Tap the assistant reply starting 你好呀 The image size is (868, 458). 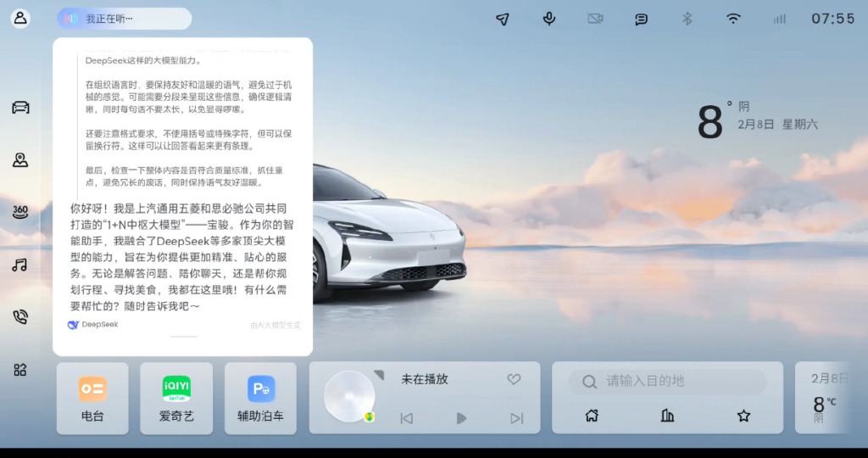(x=182, y=257)
